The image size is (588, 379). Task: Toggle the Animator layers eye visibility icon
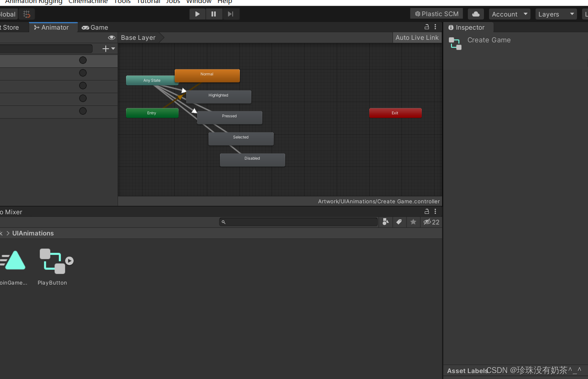pos(112,38)
